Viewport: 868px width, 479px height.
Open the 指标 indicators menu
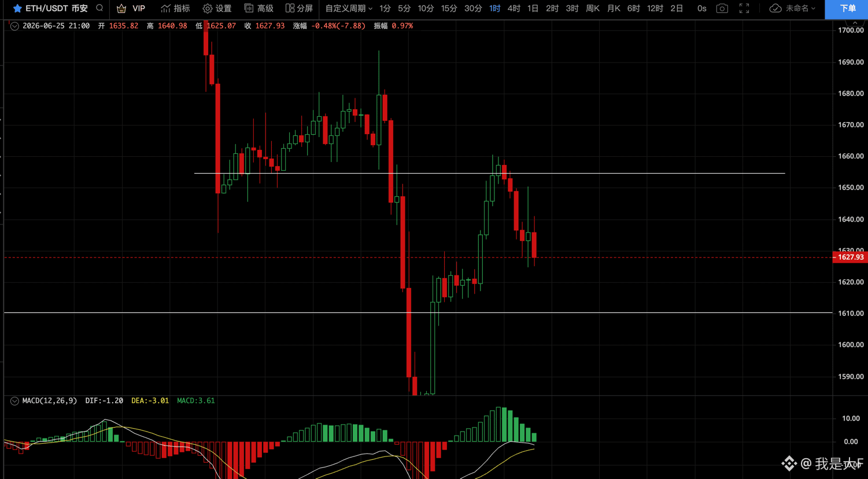(175, 9)
